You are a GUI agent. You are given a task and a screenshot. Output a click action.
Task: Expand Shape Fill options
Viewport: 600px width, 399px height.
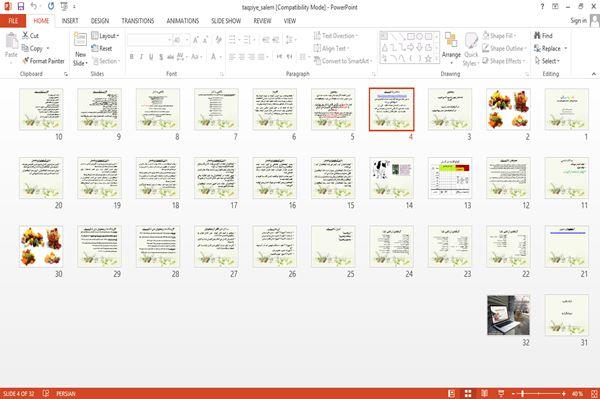499,36
